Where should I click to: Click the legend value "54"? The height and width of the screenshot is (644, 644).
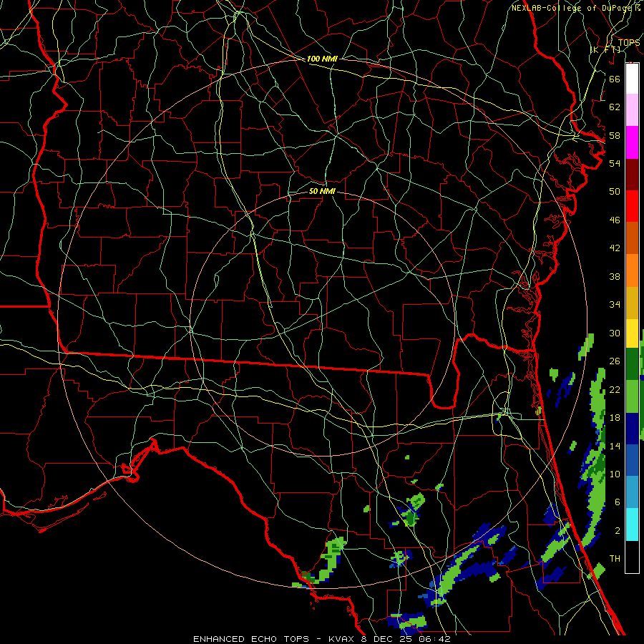pos(615,163)
